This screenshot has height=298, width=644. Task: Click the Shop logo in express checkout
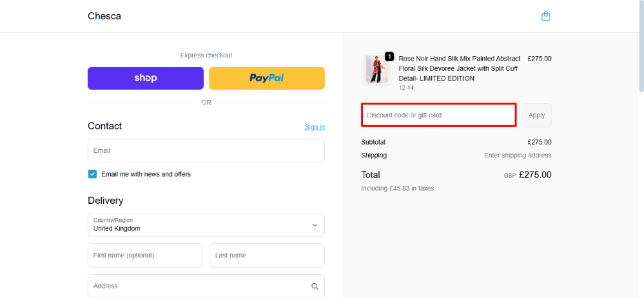tap(146, 78)
